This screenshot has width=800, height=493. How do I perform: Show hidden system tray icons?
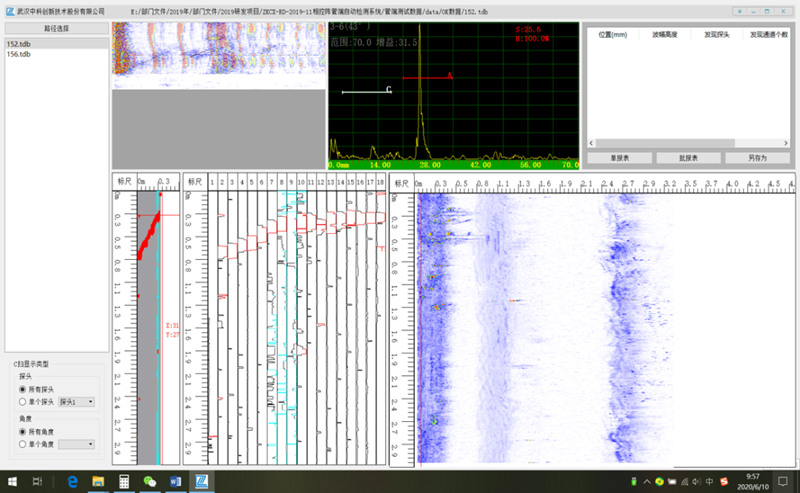tap(647, 482)
